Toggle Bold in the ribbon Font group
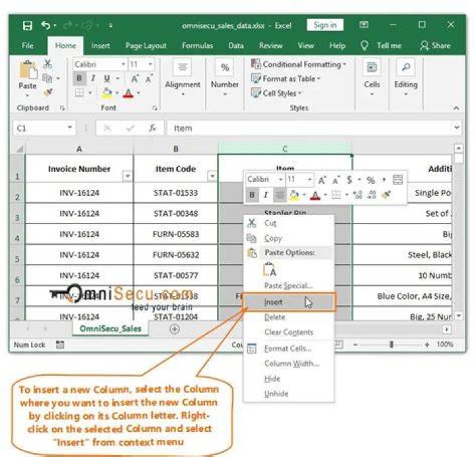Image resolution: width=476 pixels, height=457 pixels. (x=79, y=78)
